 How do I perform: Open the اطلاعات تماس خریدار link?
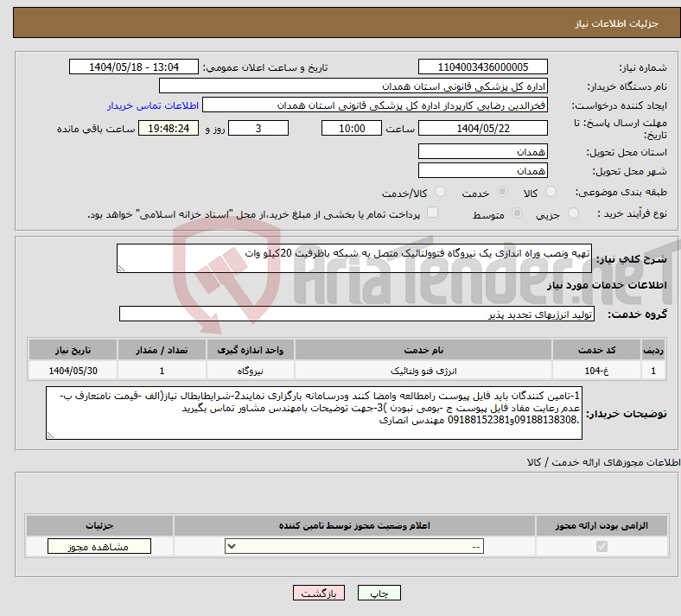tap(153, 105)
